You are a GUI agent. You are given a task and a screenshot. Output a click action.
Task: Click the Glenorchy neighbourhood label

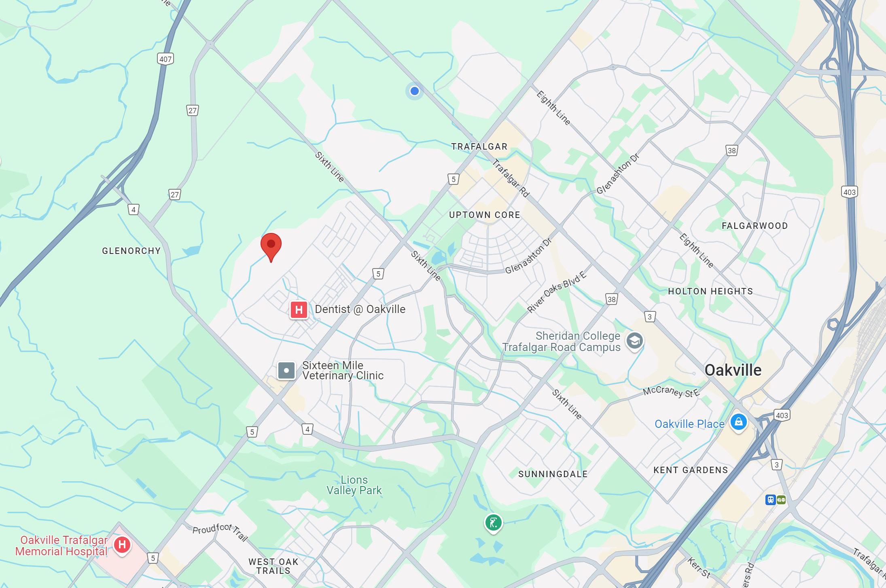coord(131,251)
